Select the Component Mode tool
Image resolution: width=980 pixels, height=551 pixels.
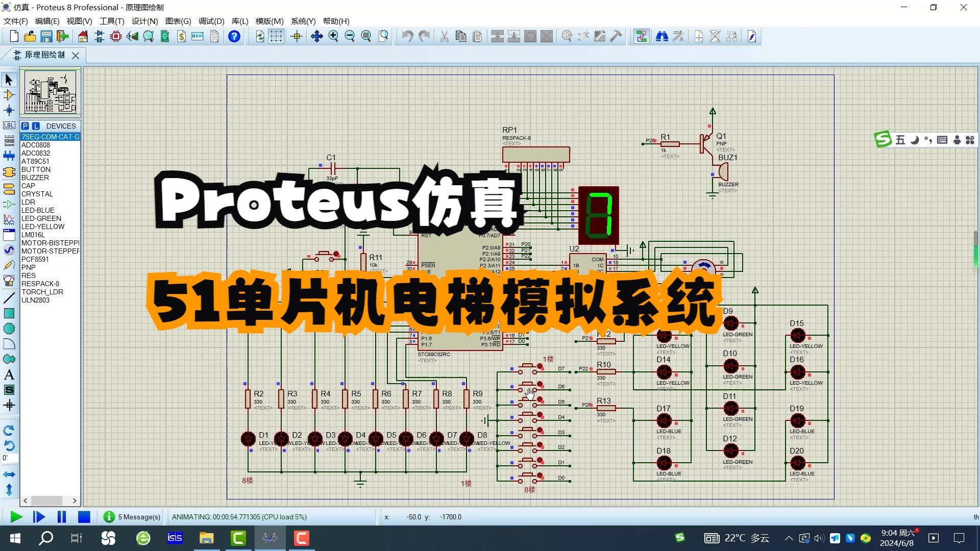9,95
